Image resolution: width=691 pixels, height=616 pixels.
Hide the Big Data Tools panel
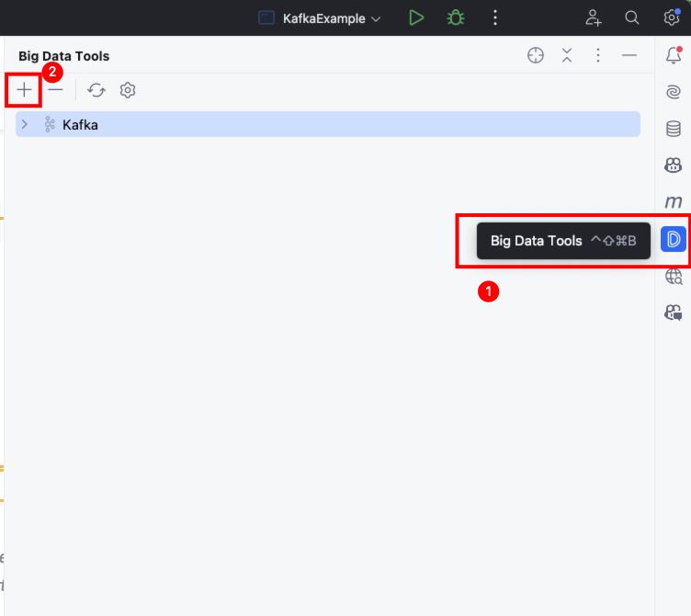[x=629, y=55]
